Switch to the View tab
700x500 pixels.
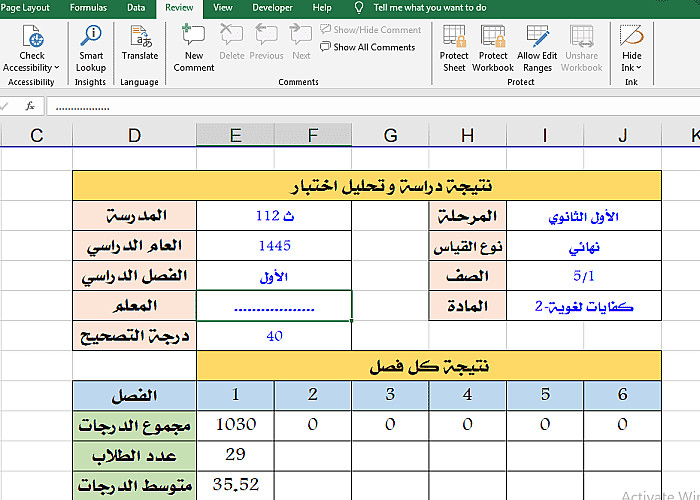click(x=222, y=8)
